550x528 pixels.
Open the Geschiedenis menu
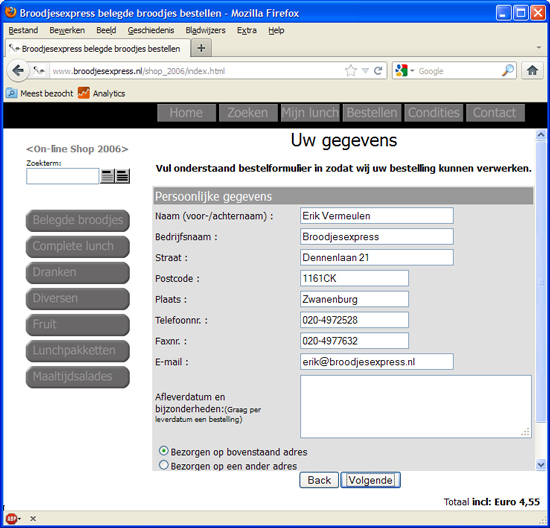(x=151, y=31)
